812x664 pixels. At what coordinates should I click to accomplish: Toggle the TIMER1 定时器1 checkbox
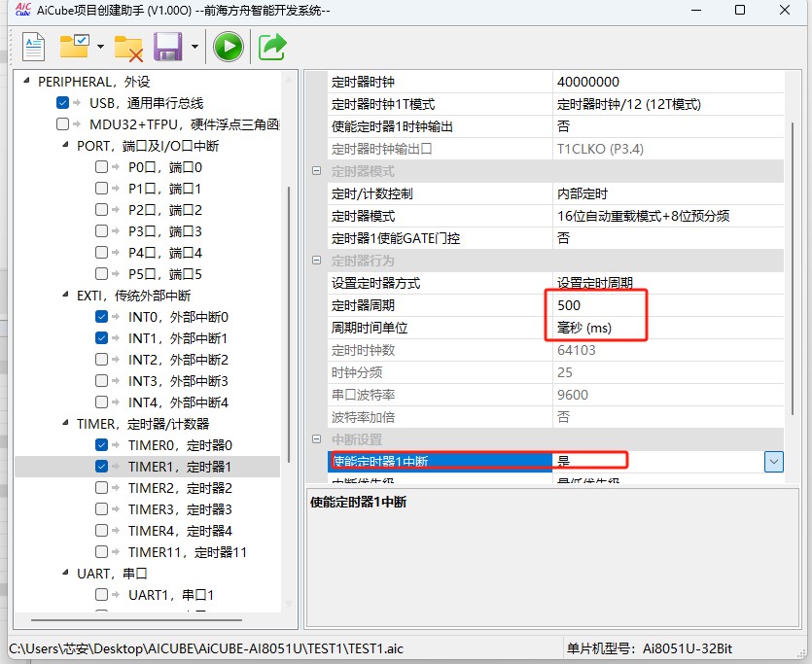tap(101, 467)
